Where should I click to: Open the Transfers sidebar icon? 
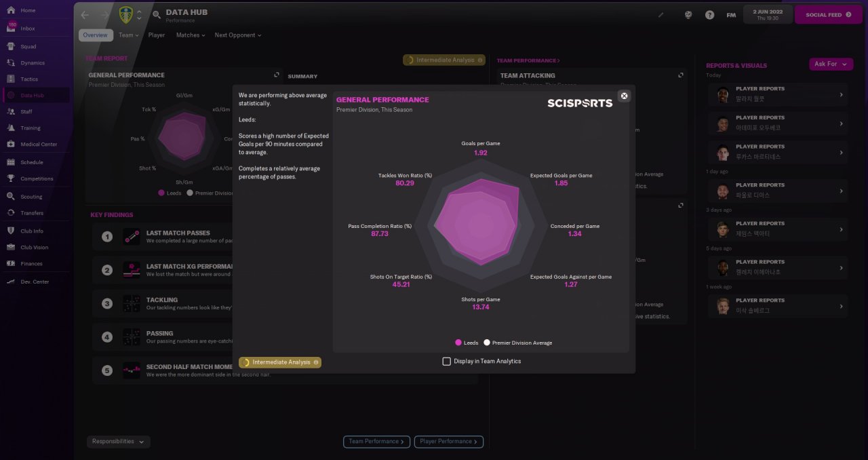[x=11, y=213]
